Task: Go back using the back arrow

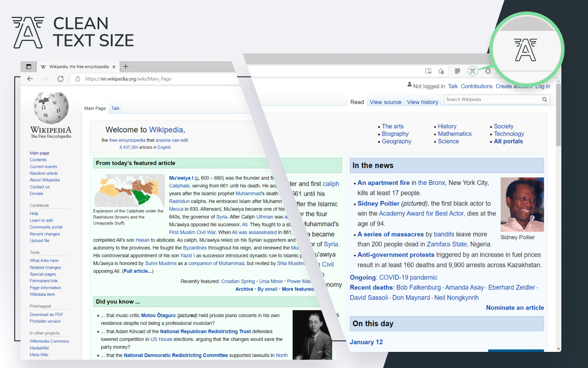Action: click(30, 79)
